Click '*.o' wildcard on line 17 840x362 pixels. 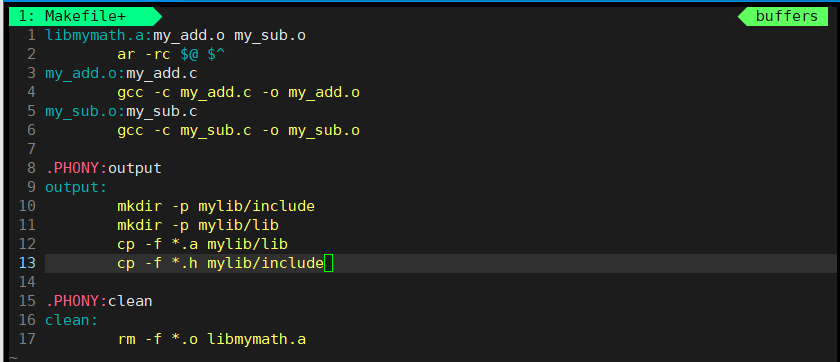pyautogui.click(x=185, y=339)
